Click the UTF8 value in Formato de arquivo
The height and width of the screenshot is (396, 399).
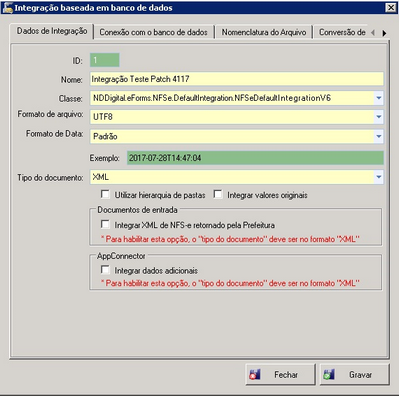click(x=103, y=117)
